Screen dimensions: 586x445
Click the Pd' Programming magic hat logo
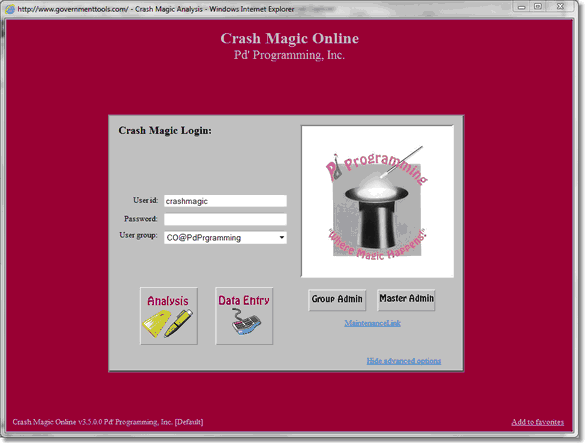coord(377,201)
